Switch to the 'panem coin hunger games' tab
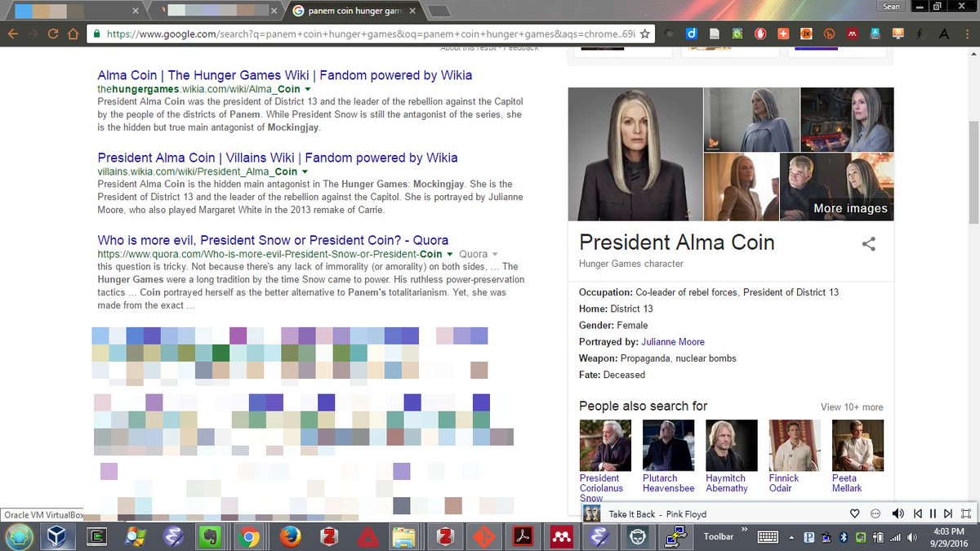This screenshot has height=551, width=980. click(354, 11)
